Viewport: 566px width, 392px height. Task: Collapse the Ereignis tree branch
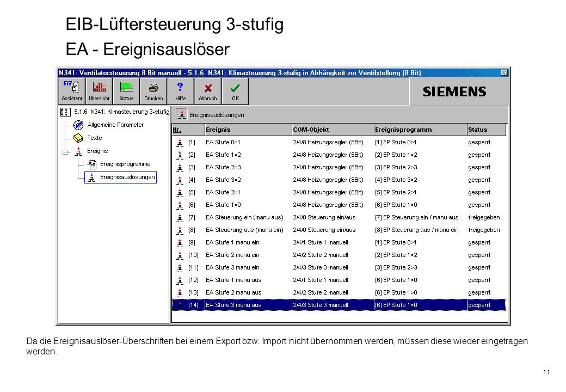pyautogui.click(x=65, y=152)
